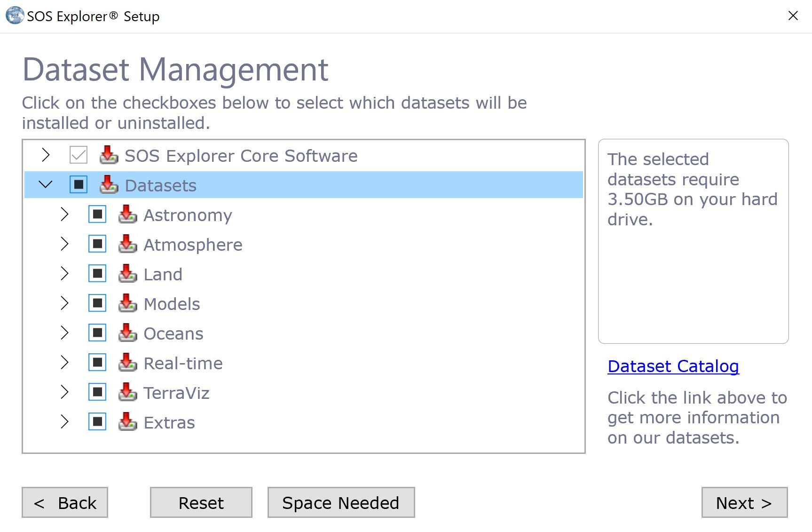The image size is (812, 532).
Task: Click the SOS Explorer globe icon in title bar
Action: coord(15,15)
